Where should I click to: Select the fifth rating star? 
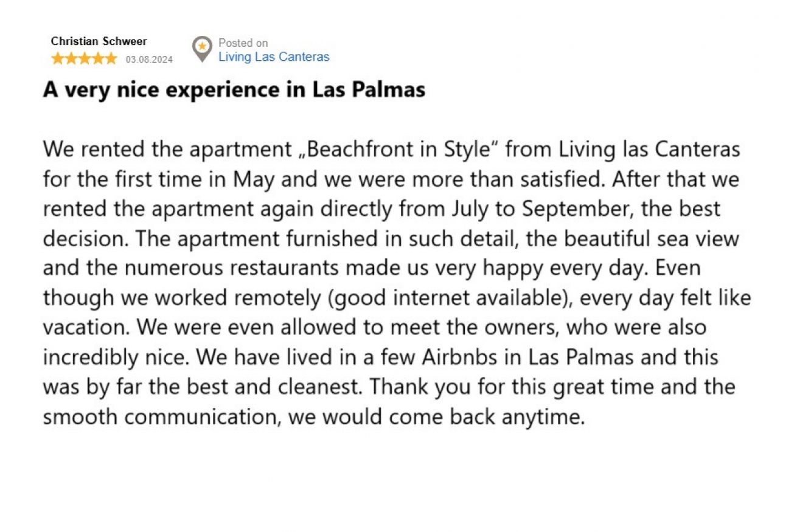coord(111,58)
